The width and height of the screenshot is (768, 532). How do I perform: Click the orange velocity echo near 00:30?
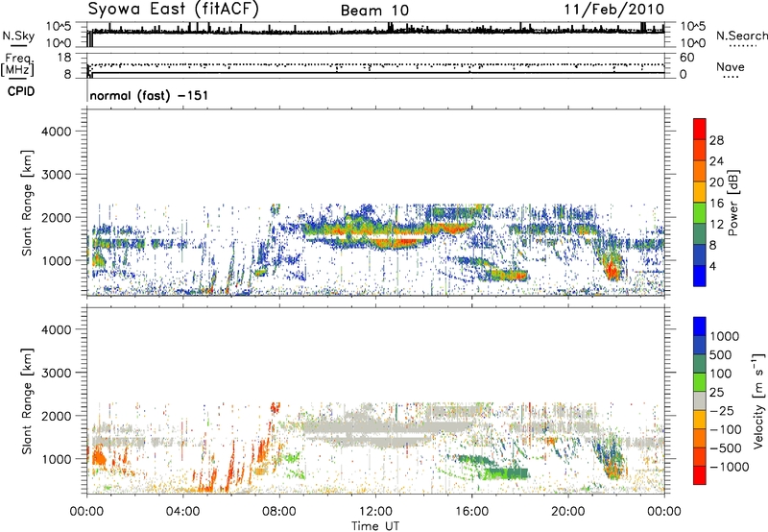pyautogui.click(x=99, y=458)
